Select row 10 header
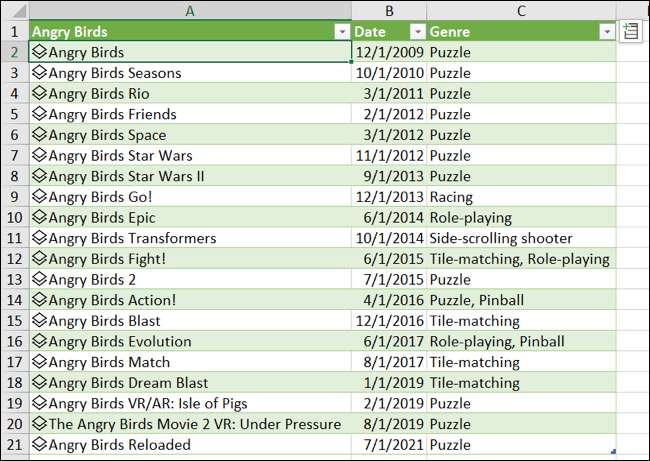 [x=14, y=217]
